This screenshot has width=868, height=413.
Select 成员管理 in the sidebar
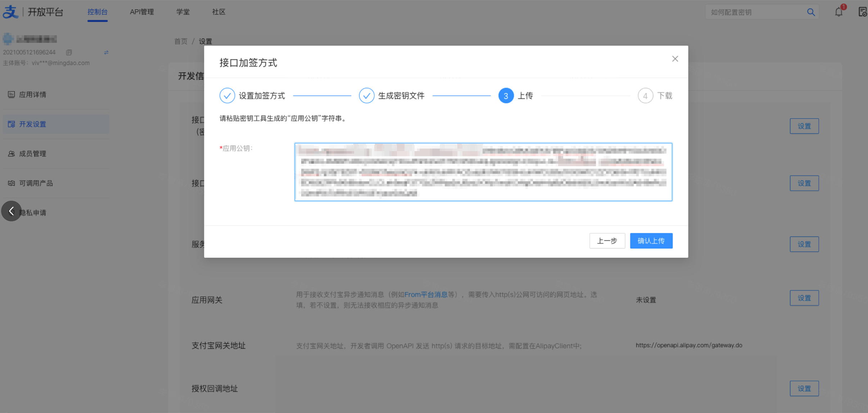[x=32, y=154]
